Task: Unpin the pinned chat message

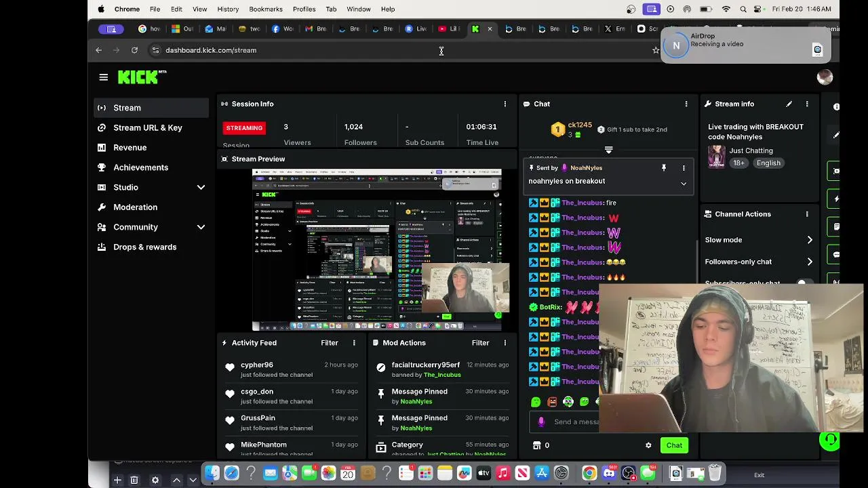Action: click(x=664, y=168)
